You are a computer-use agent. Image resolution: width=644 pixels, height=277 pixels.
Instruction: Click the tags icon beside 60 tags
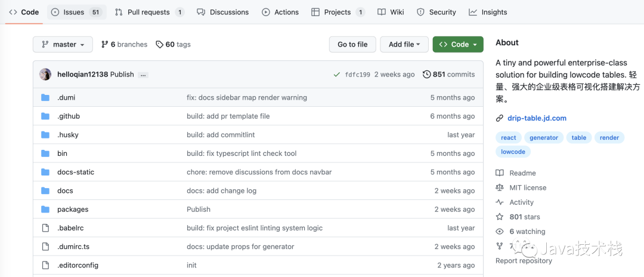pyautogui.click(x=159, y=45)
